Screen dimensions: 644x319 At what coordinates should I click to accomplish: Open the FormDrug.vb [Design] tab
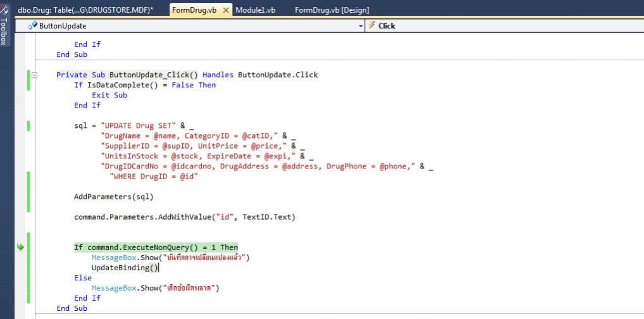pyautogui.click(x=332, y=10)
